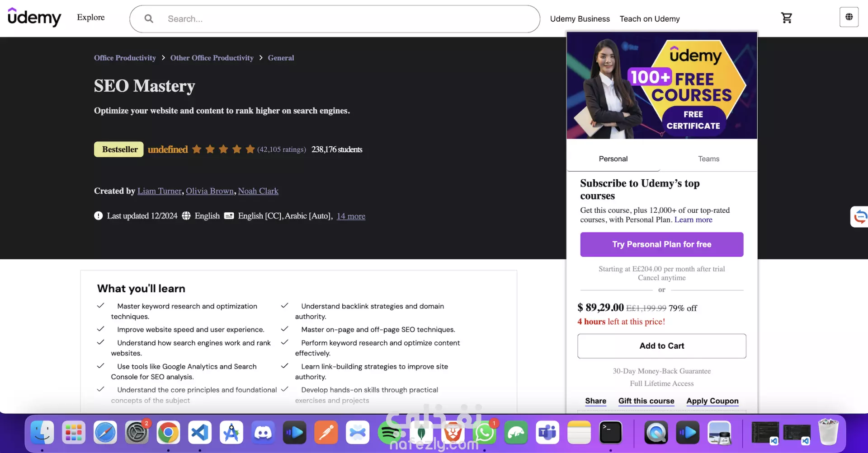868x453 pixels.
Task: Open Discord from the dock
Action: (x=263, y=433)
